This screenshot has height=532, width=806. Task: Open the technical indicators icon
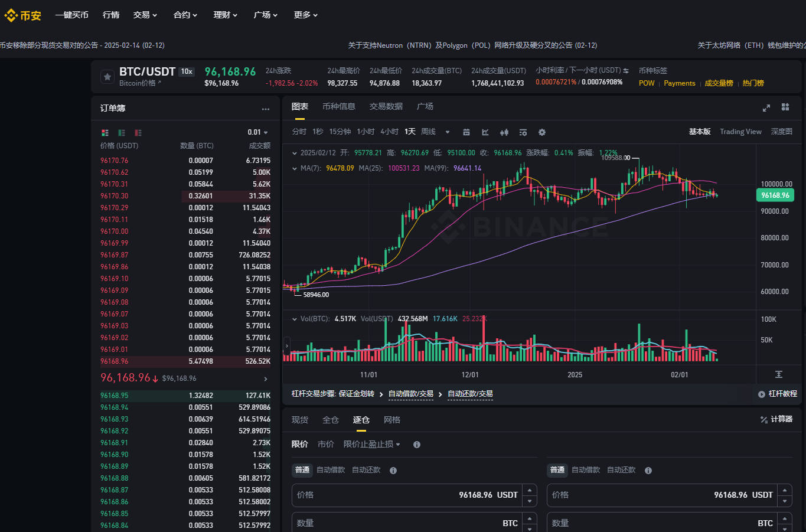(523, 132)
